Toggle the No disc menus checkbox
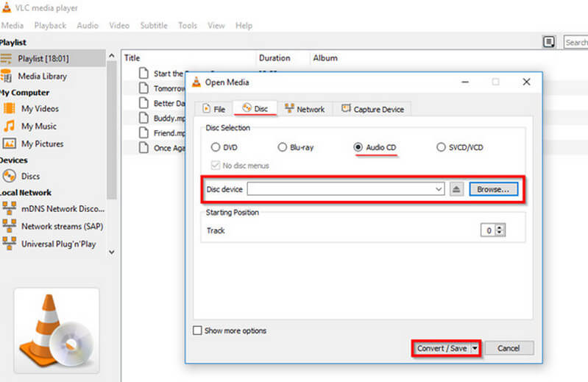This screenshot has height=382, width=588. click(x=215, y=166)
